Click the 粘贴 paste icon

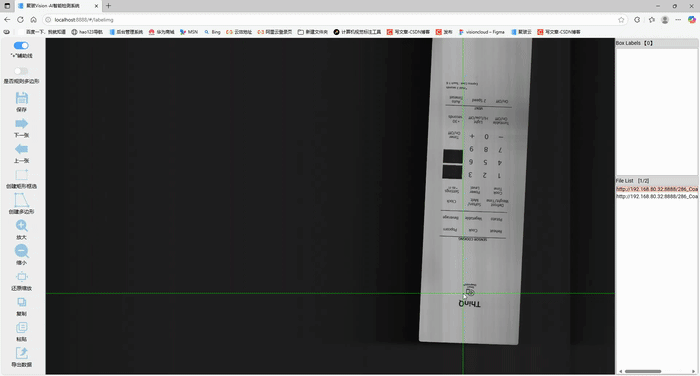click(21, 328)
